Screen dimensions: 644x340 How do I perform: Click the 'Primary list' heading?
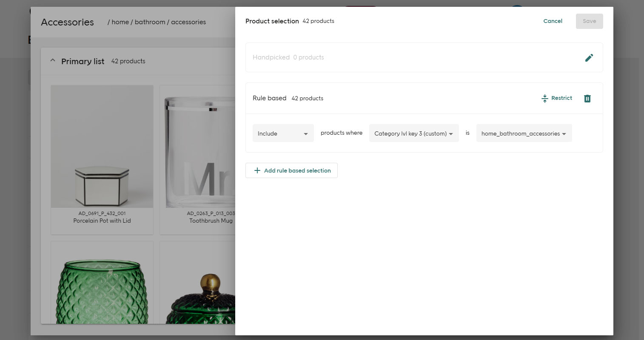click(x=83, y=61)
